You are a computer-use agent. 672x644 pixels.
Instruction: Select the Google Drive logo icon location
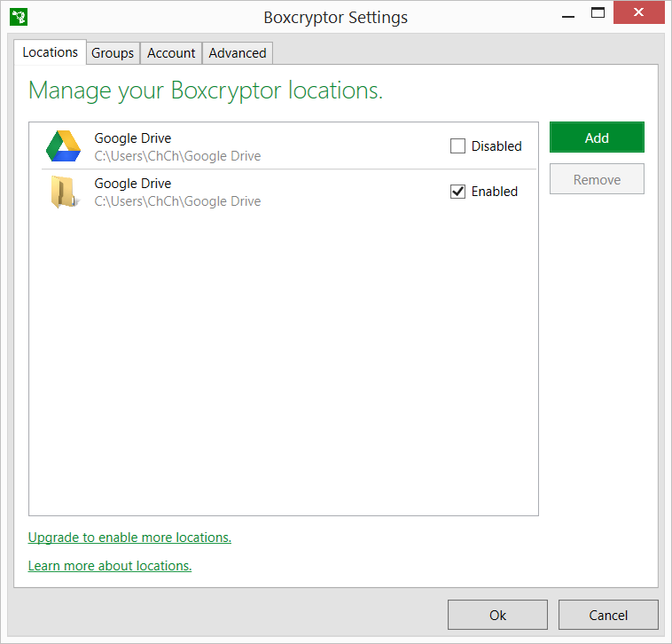pyautogui.click(x=64, y=146)
